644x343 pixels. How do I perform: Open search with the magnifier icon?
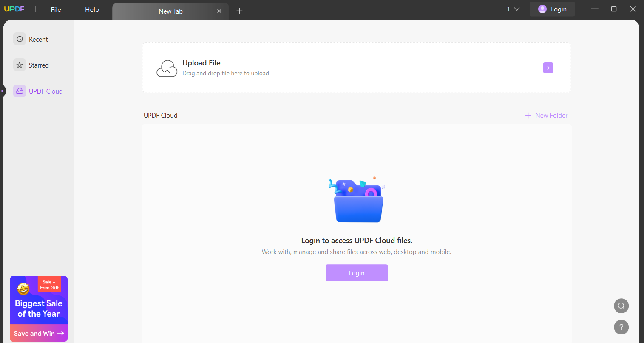click(621, 306)
